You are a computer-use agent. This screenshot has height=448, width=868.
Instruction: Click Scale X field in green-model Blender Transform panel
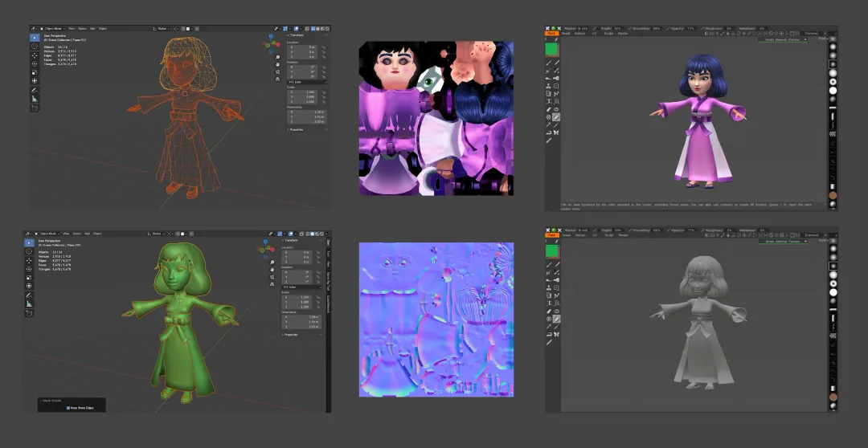click(298, 297)
